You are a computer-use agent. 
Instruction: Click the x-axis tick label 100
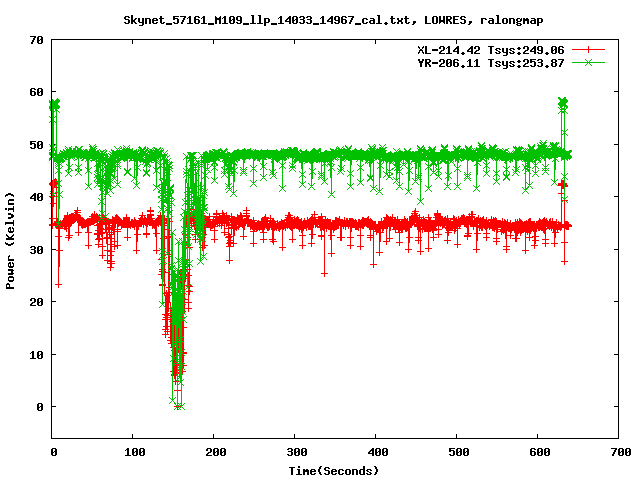[135, 452]
